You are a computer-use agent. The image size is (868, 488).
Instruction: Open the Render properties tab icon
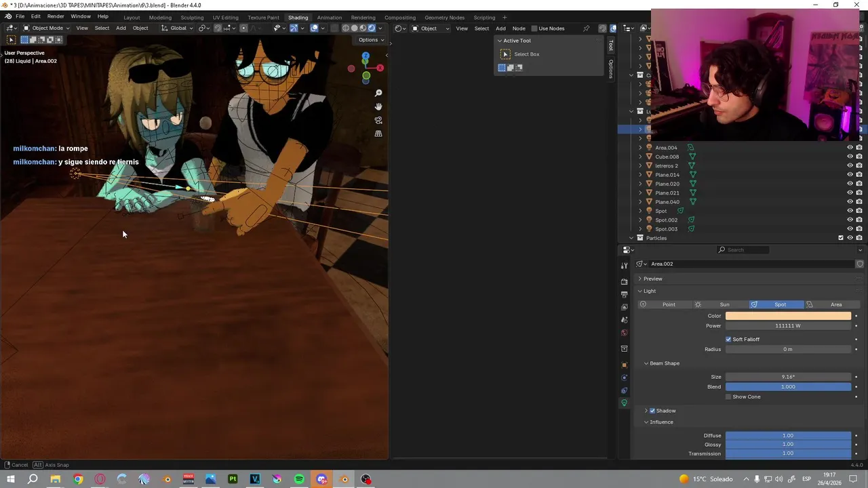625,281
